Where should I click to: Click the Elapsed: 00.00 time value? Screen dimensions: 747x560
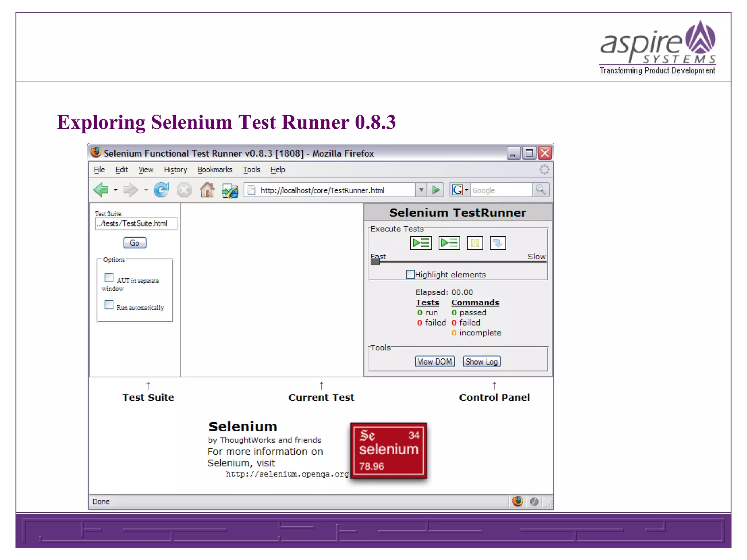(444, 292)
